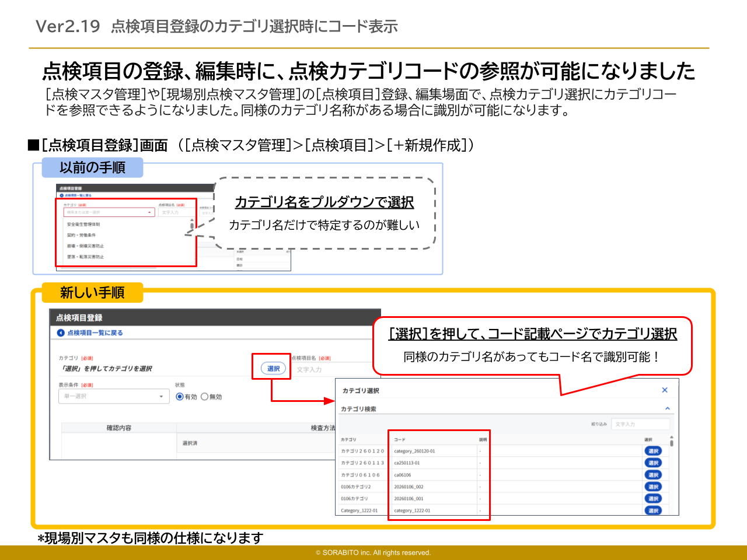Close the カテゴリ選択 dialog with X
747x560 pixels.
(664, 390)
